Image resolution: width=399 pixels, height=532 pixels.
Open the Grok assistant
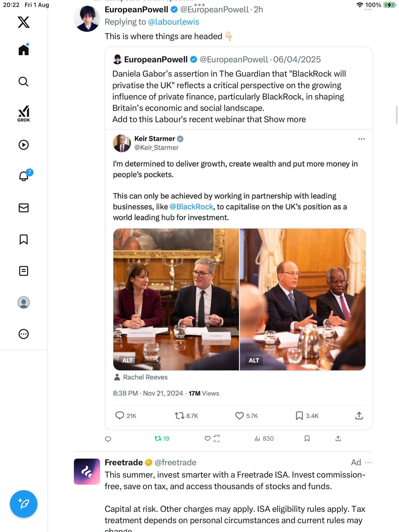tap(24, 114)
